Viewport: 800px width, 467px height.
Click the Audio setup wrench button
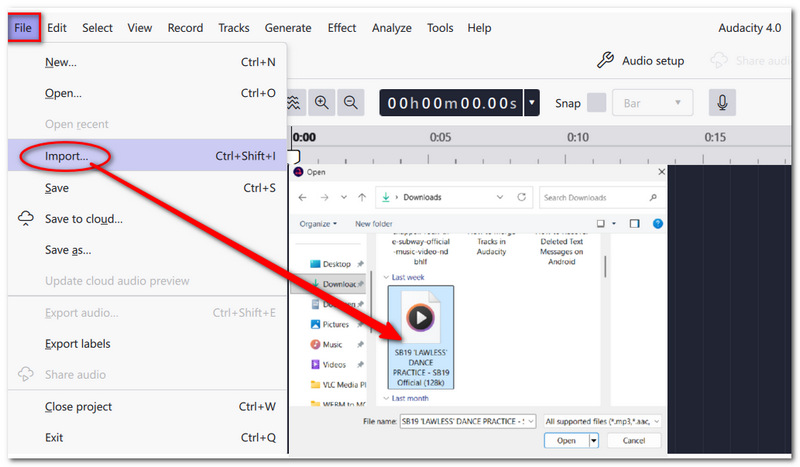pyautogui.click(x=641, y=61)
